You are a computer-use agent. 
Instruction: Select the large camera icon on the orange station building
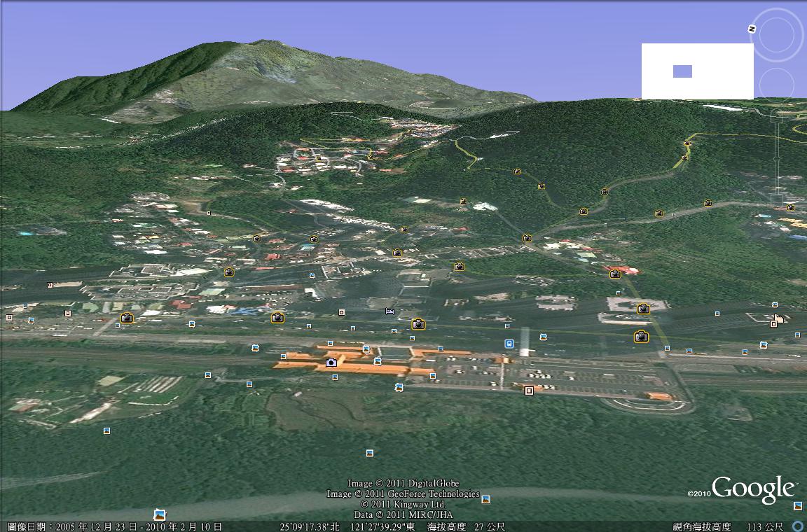[331, 363]
